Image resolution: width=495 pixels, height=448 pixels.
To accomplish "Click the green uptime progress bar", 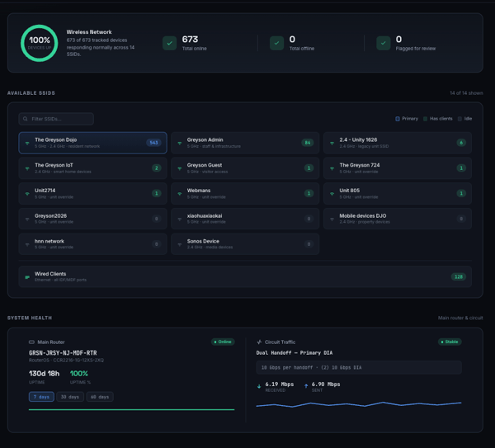I will pos(132,410).
